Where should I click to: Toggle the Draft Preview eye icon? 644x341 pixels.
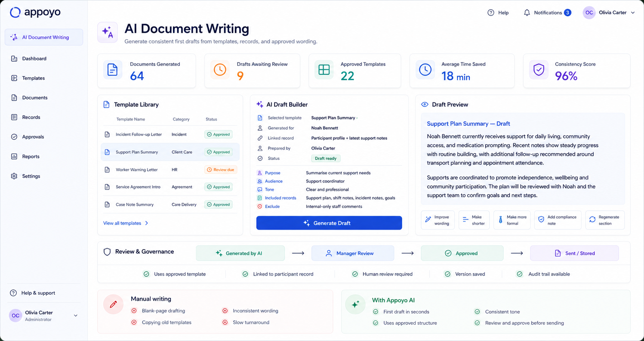click(425, 105)
